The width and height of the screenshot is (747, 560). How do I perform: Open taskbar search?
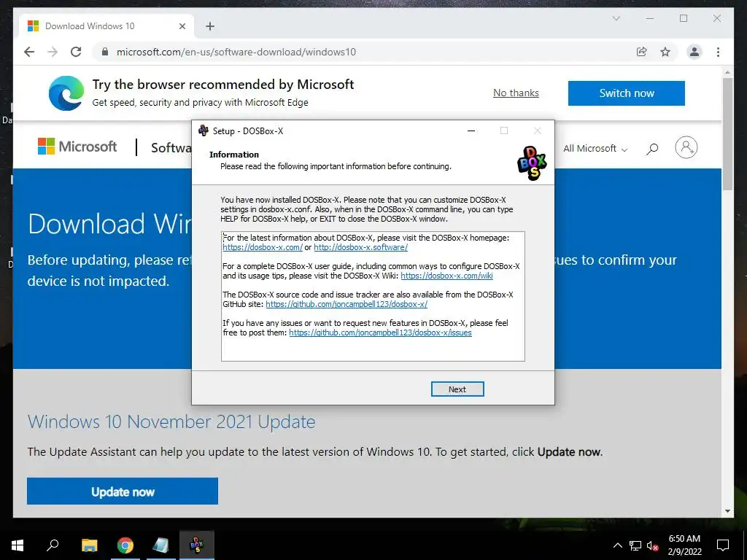tap(53, 545)
